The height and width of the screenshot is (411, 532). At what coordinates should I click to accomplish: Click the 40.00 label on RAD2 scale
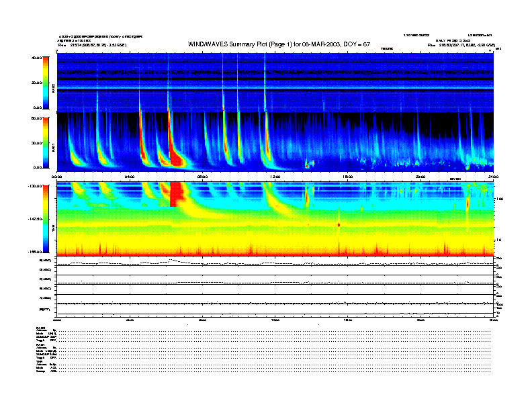click(x=36, y=58)
